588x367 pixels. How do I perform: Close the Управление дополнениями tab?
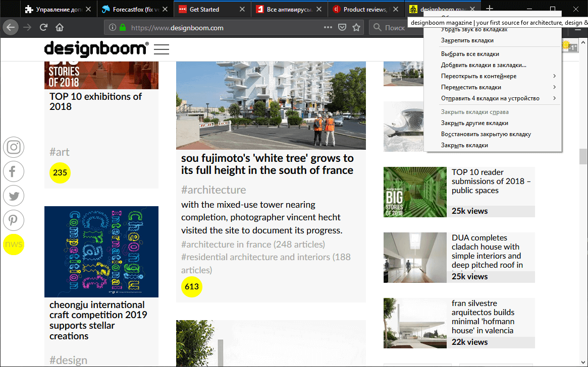[88, 10]
